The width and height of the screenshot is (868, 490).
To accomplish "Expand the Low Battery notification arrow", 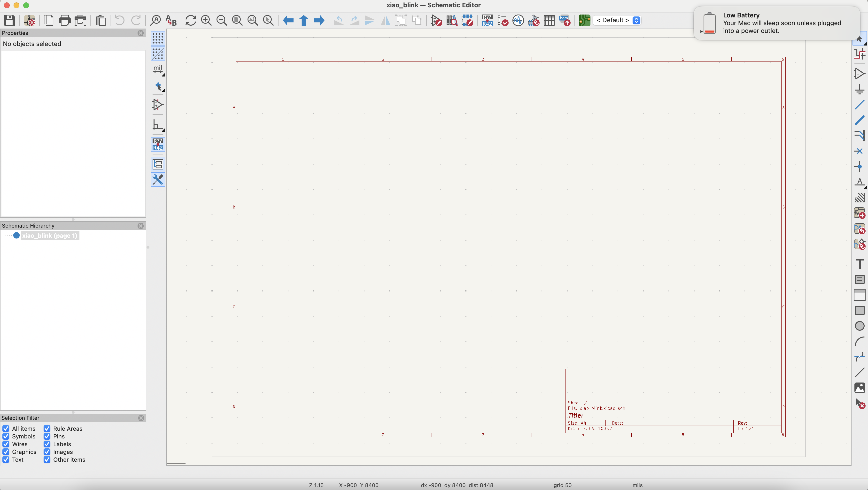I will coord(702,31).
